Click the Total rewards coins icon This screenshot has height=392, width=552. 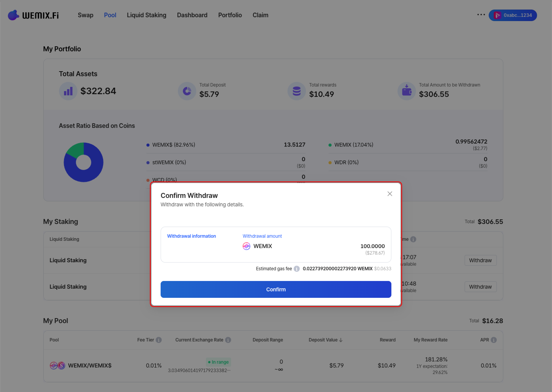tap(297, 91)
